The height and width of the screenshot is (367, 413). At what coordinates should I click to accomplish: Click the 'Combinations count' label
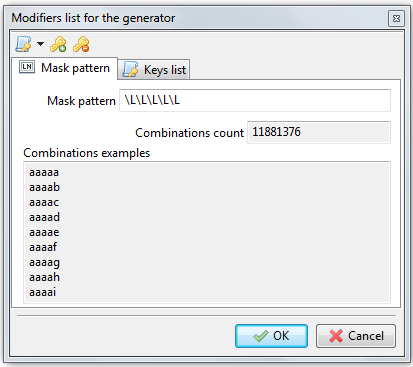[x=190, y=133]
